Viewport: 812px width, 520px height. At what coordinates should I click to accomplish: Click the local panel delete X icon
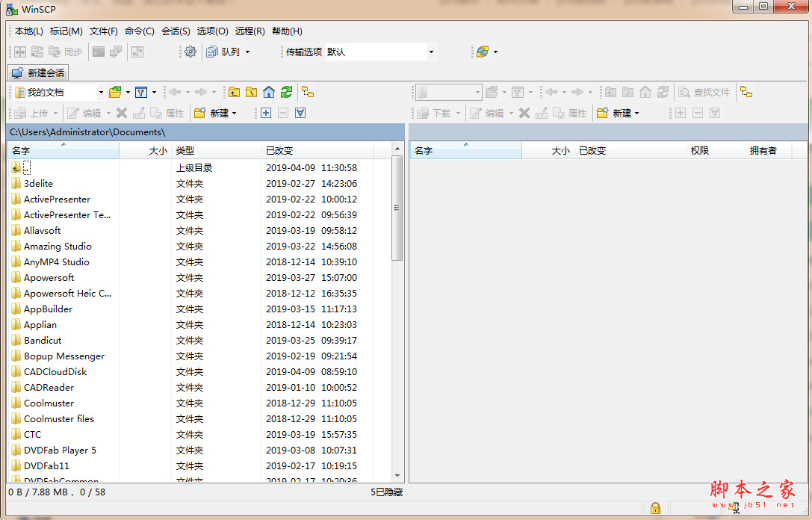coord(122,113)
